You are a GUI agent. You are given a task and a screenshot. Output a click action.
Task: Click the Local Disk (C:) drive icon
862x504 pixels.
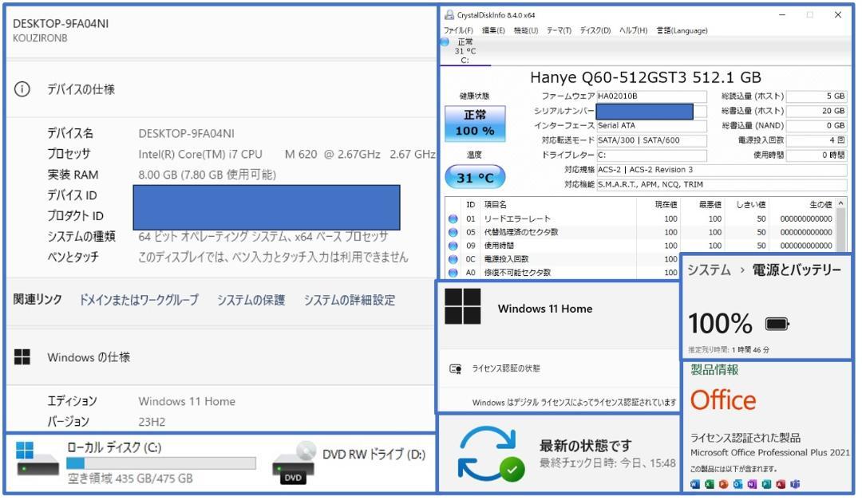[38, 459]
